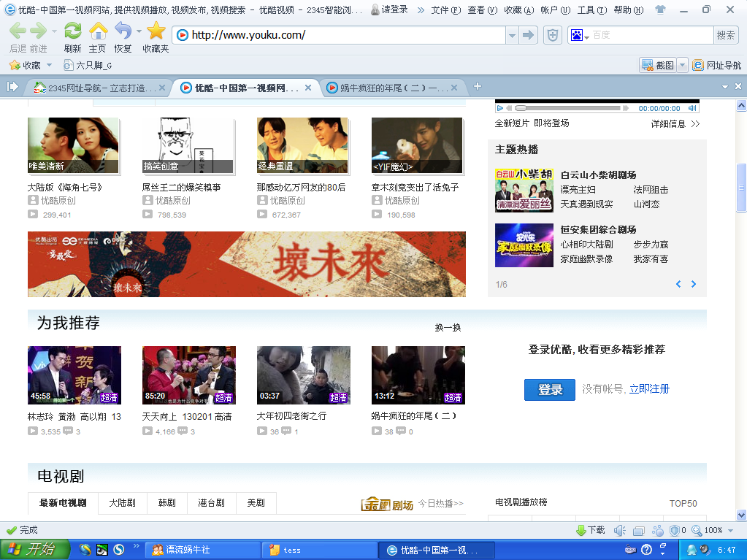The width and height of the screenshot is (747, 560).
Task: Expand the 收藏 bookmarks dropdown arrow
Action: (49, 65)
